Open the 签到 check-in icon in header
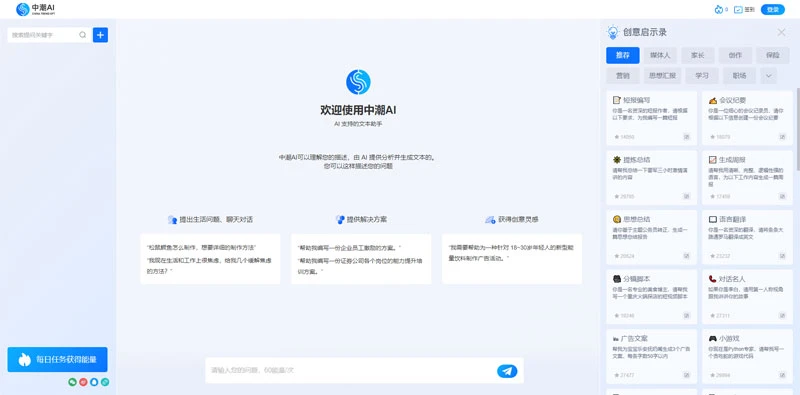Image resolution: width=800 pixels, height=395 pixels. click(x=738, y=9)
